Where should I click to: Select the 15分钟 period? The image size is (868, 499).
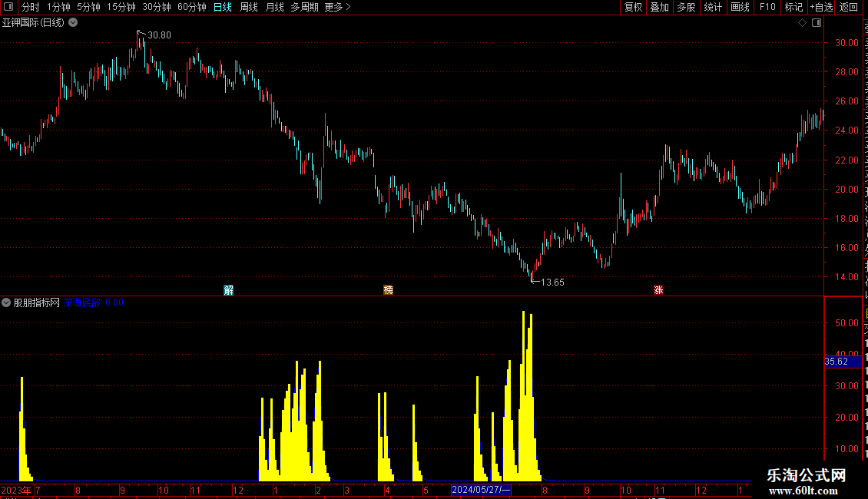(121, 7)
